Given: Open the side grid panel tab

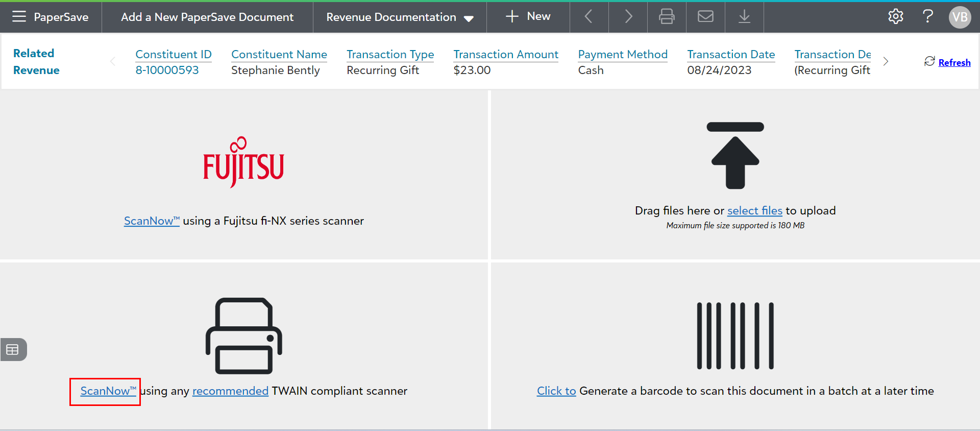Looking at the screenshot, I should 13,350.
